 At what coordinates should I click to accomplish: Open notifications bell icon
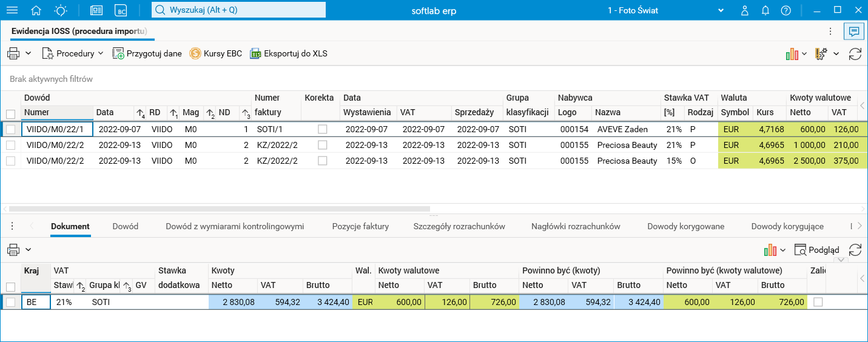pos(765,10)
